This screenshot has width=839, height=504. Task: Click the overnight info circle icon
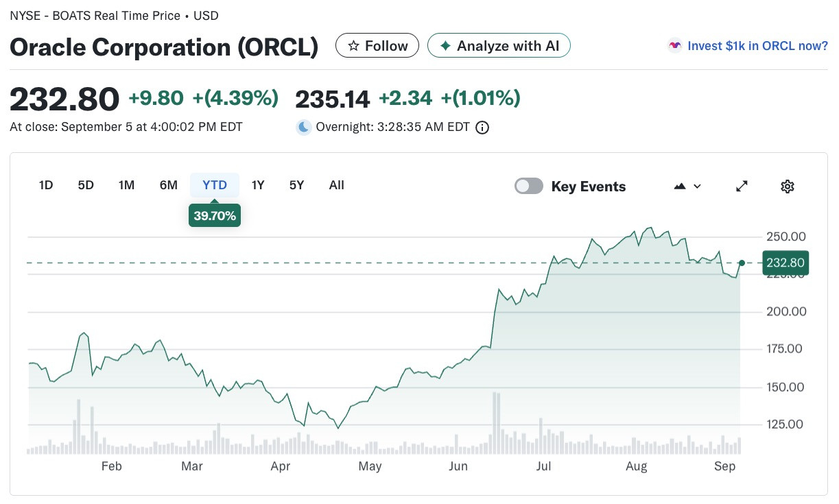point(482,128)
